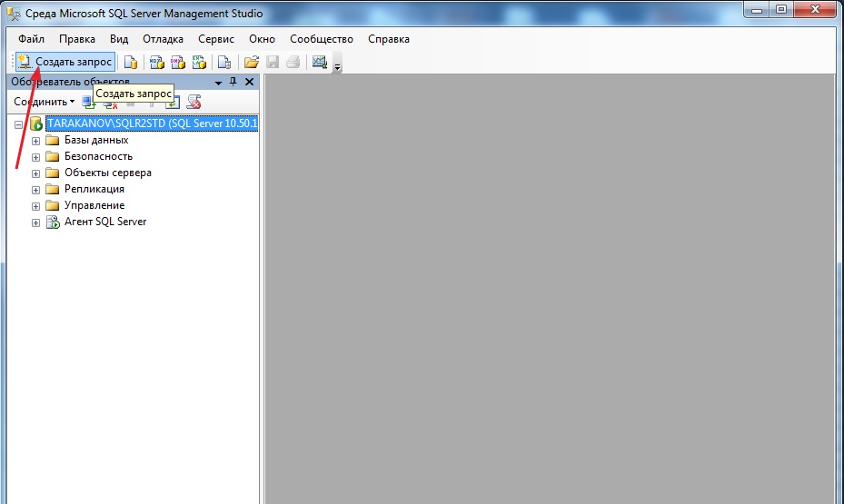This screenshot has height=504, width=844.
Task: Expand the Репликация folder
Action: (35, 190)
